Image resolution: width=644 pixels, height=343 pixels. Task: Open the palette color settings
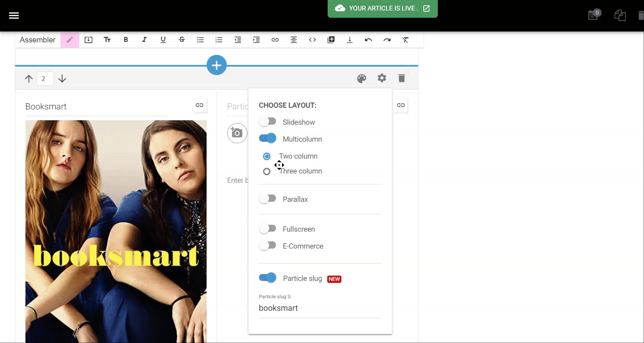point(362,78)
